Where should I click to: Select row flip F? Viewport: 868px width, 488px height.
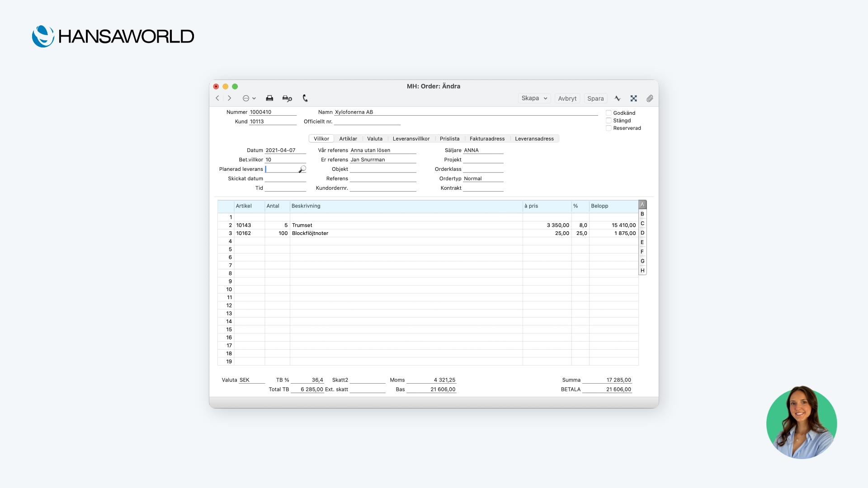coord(642,252)
